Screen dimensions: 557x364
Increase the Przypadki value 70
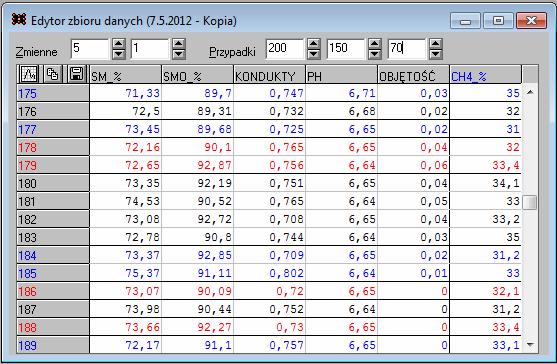(436, 44)
